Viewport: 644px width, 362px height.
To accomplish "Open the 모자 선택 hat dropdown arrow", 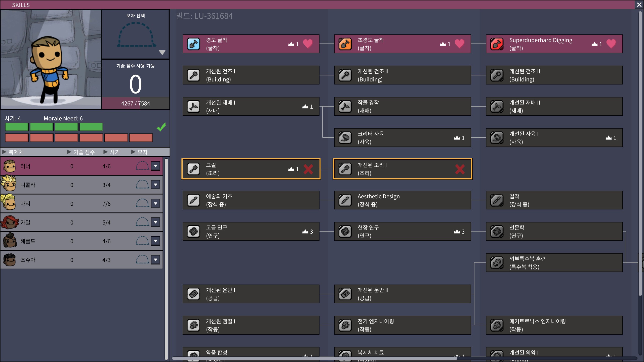I will tap(162, 52).
